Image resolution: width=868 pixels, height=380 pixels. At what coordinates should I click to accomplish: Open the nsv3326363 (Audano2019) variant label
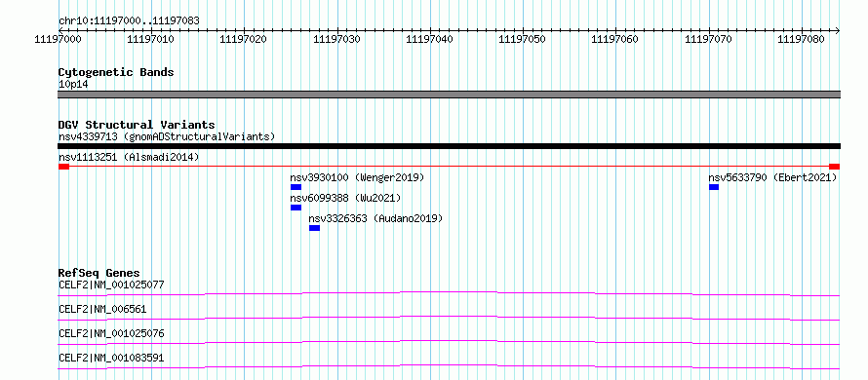(375, 218)
